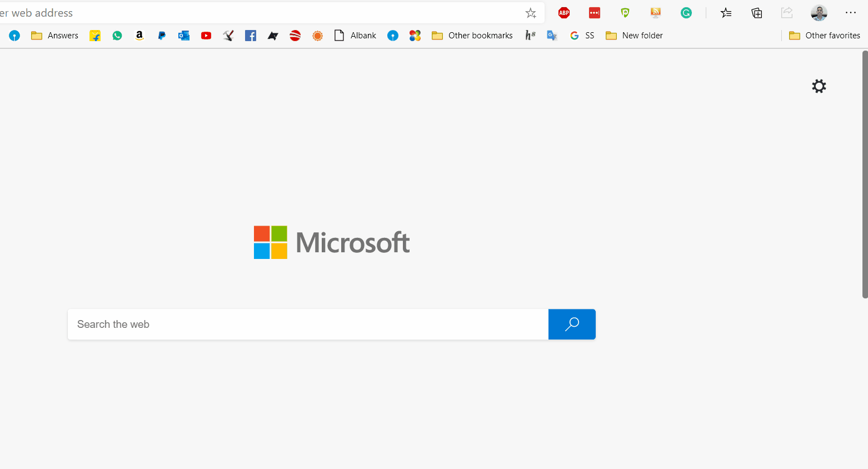This screenshot has height=469, width=868.
Task: Open the orange RSS feed extension
Action: (656, 13)
